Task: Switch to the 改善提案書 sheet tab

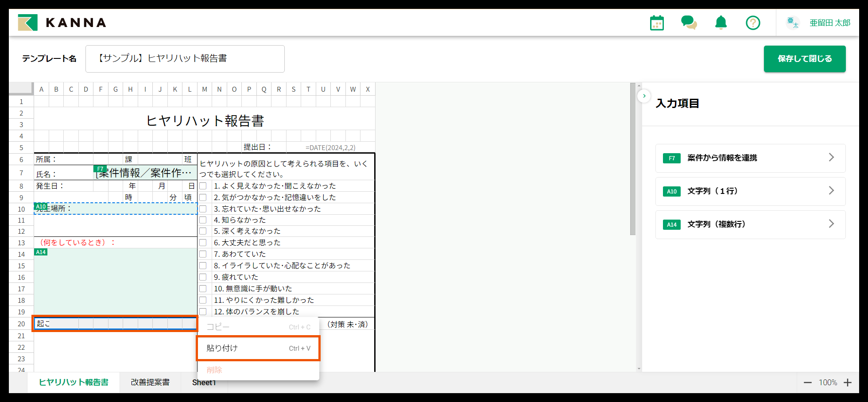Action: point(150,382)
